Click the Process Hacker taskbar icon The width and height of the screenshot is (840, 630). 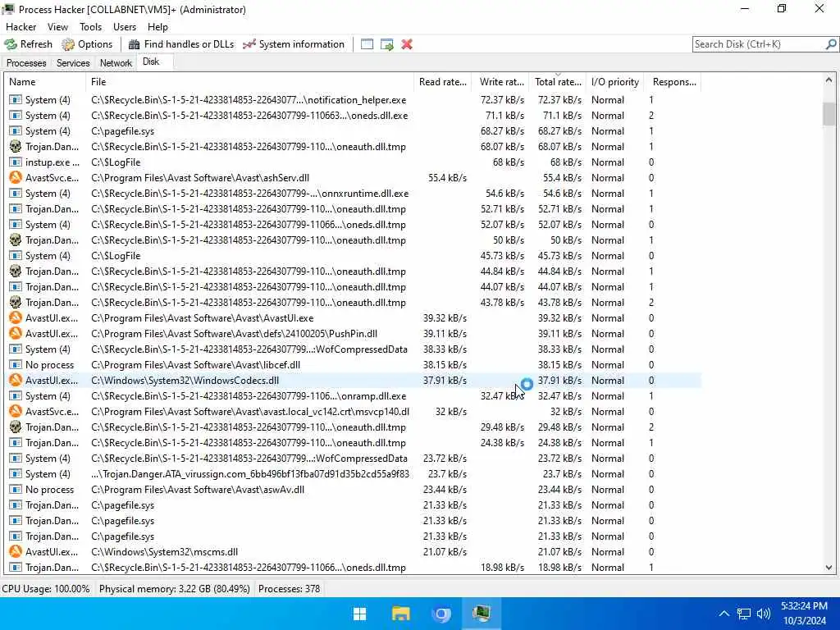pyautogui.click(x=482, y=614)
